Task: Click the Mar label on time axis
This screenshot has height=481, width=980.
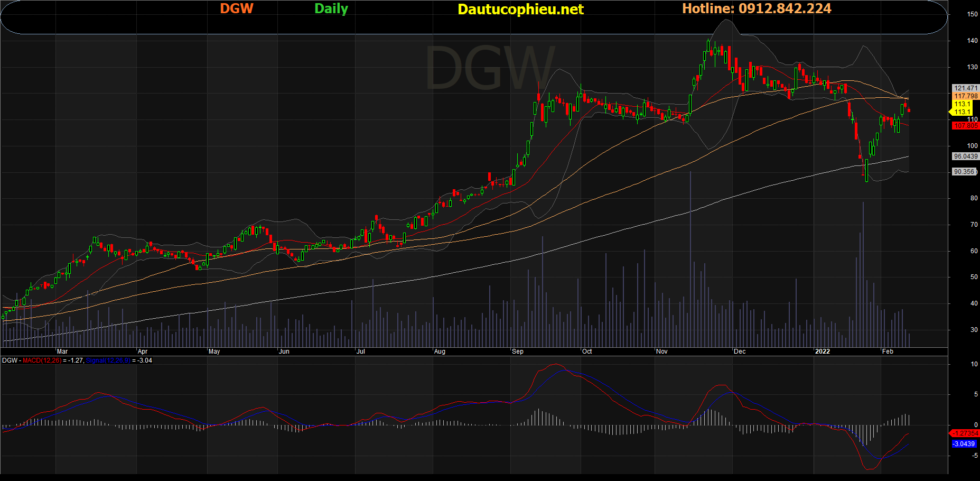Action: 62,351
